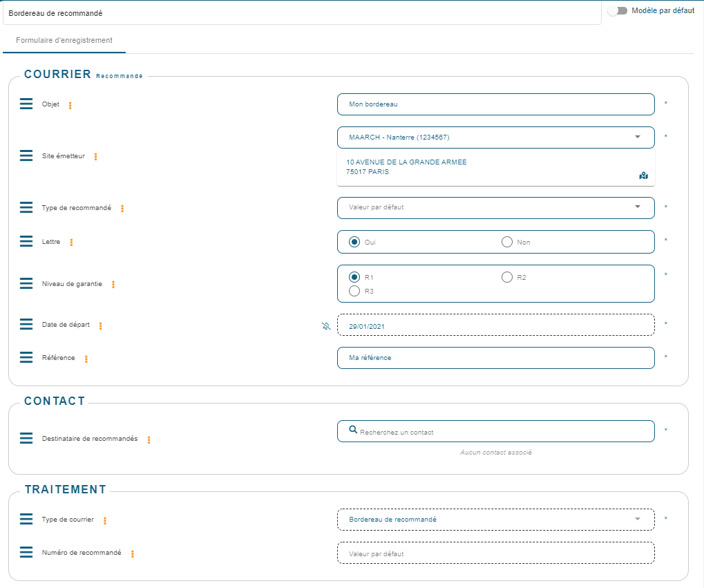Choose R2 guarantee level radio button
This screenshot has height=588, width=704.
click(506, 277)
